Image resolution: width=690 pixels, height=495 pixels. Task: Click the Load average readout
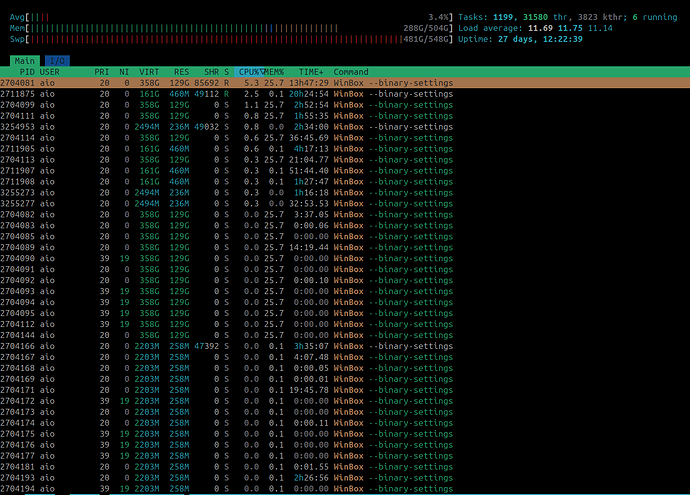pos(535,28)
